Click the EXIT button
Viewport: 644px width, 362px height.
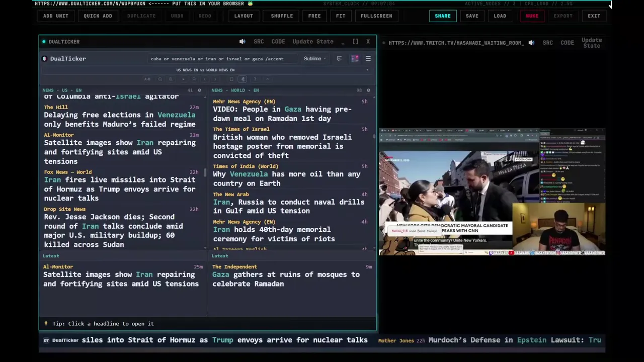594,16
